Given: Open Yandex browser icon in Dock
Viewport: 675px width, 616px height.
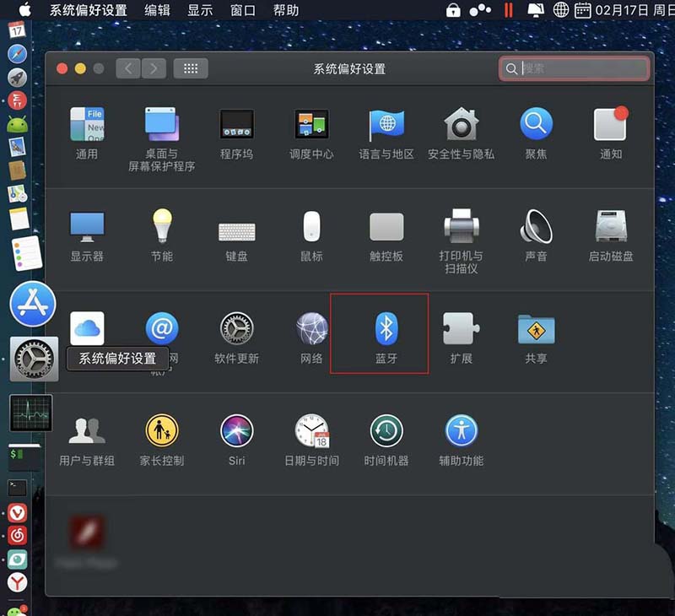Looking at the screenshot, I should pyautogui.click(x=17, y=582).
